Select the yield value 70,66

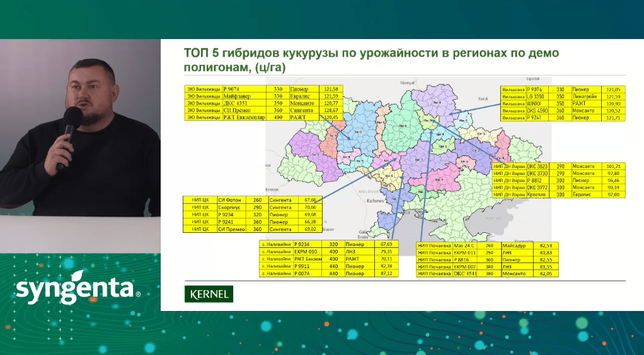coord(310,207)
